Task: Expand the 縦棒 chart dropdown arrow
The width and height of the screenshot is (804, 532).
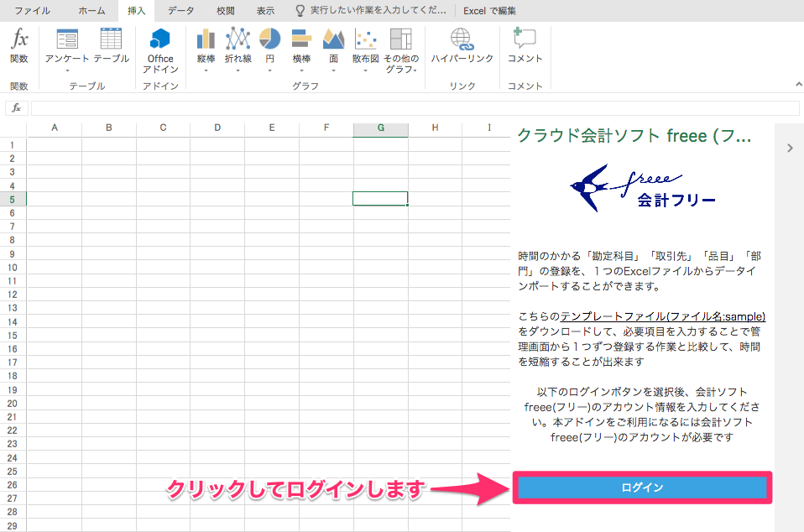Action: pos(206,70)
